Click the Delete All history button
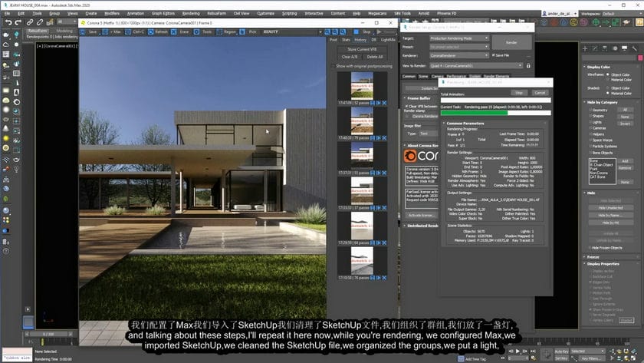Viewport: 644px width, 363px height. pos(375,57)
